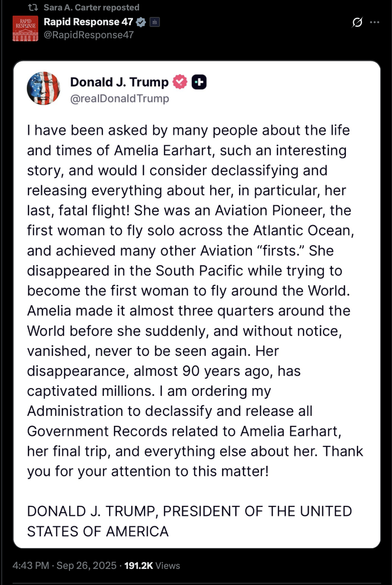The height and width of the screenshot is (585, 392).
Task: Click the word "Views" below the post
Action: tap(168, 565)
